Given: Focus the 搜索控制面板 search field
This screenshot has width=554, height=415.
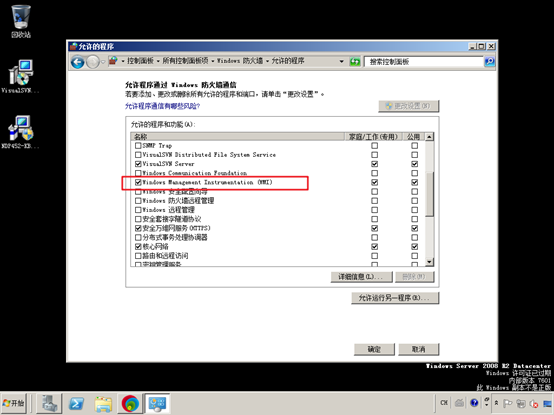Looking at the screenshot, I should click(x=424, y=61).
